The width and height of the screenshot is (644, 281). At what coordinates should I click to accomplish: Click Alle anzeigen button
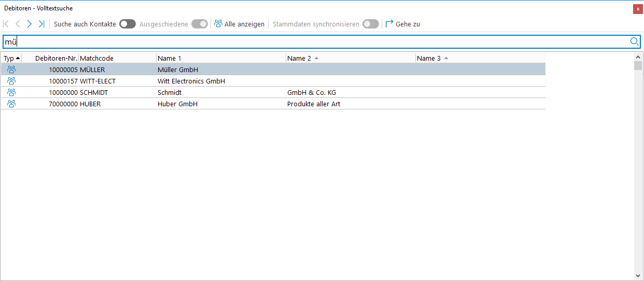[239, 24]
